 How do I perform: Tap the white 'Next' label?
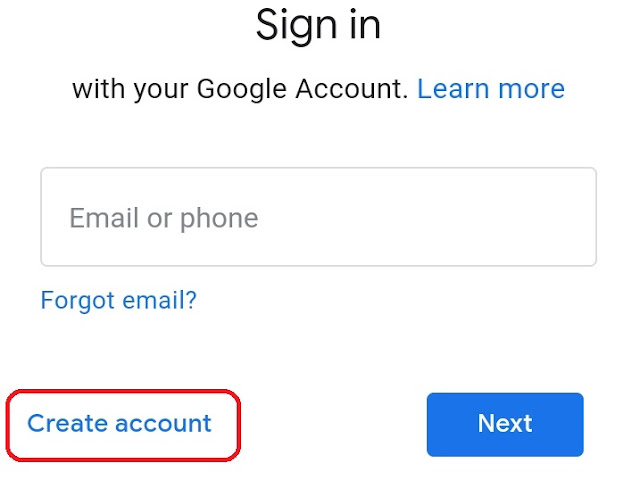(505, 423)
